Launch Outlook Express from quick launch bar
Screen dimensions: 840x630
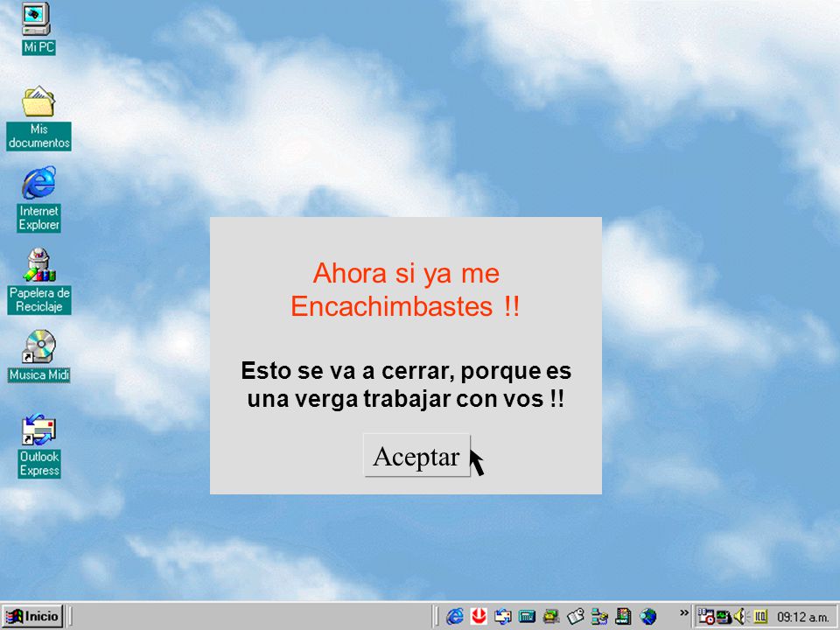(x=502, y=617)
